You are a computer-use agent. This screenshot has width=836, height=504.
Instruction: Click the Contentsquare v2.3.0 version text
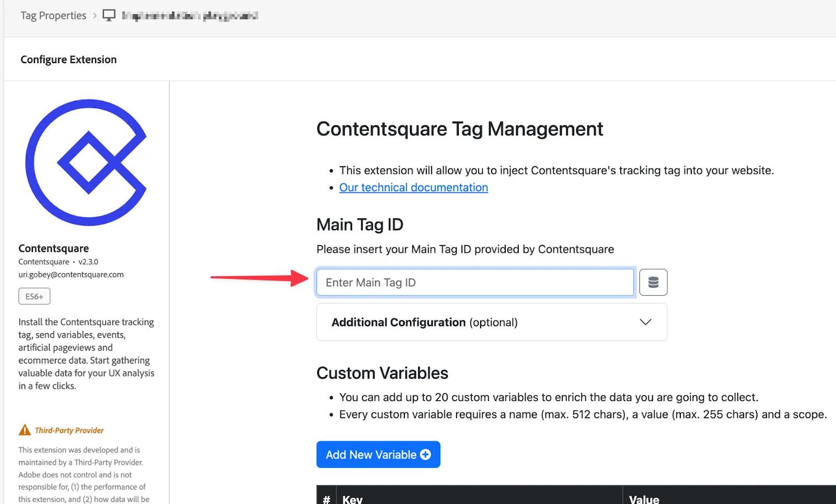pyautogui.click(x=58, y=262)
